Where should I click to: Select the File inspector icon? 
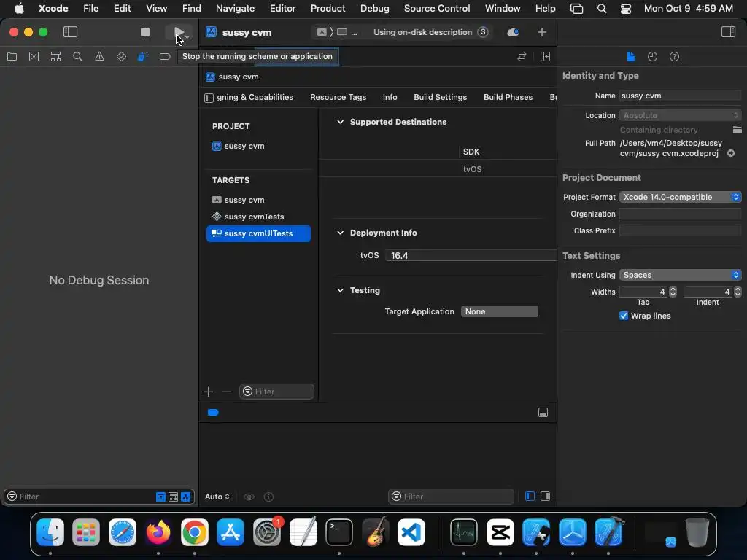pyautogui.click(x=631, y=57)
